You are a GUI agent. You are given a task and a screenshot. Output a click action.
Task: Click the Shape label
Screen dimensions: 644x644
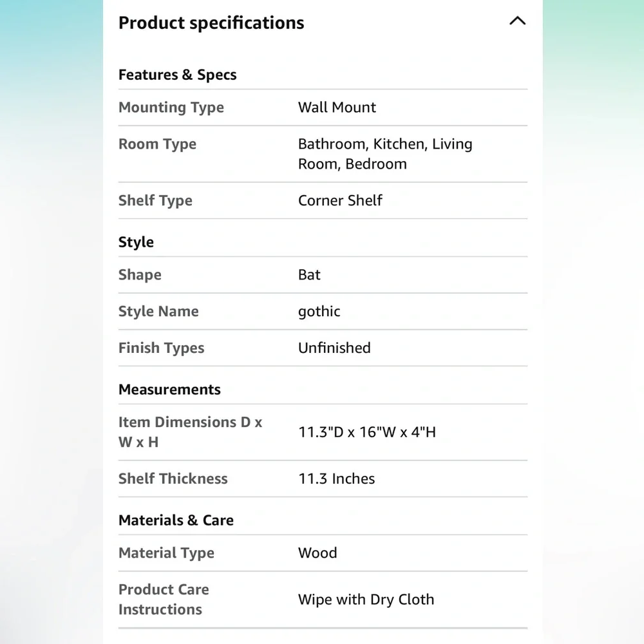click(x=140, y=275)
